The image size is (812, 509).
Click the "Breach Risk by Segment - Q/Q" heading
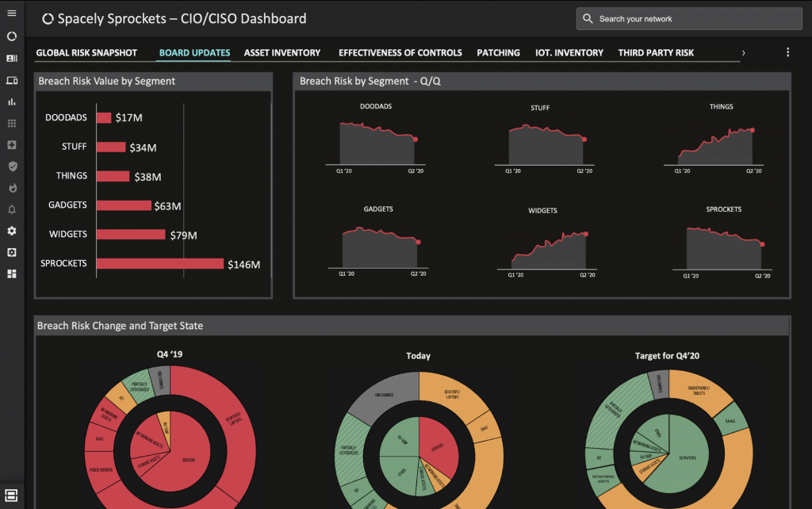coord(370,82)
